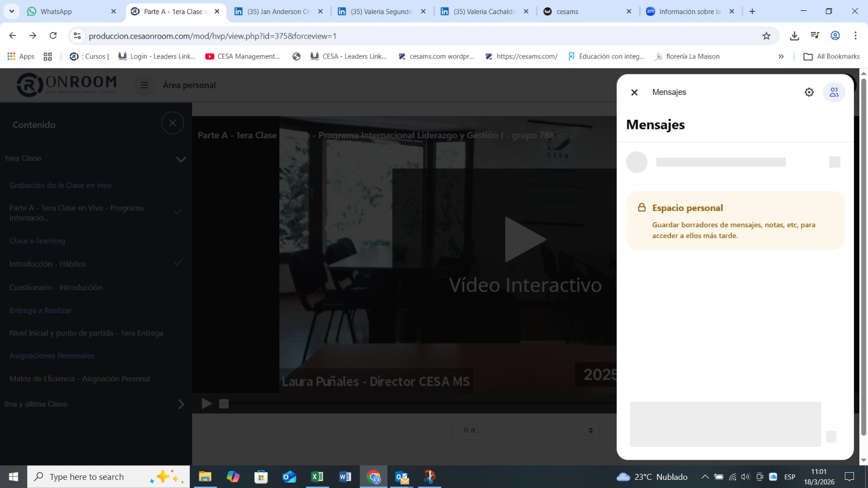The height and width of the screenshot is (488, 868).
Task: Close the Mensajes panel with the X
Action: [634, 92]
